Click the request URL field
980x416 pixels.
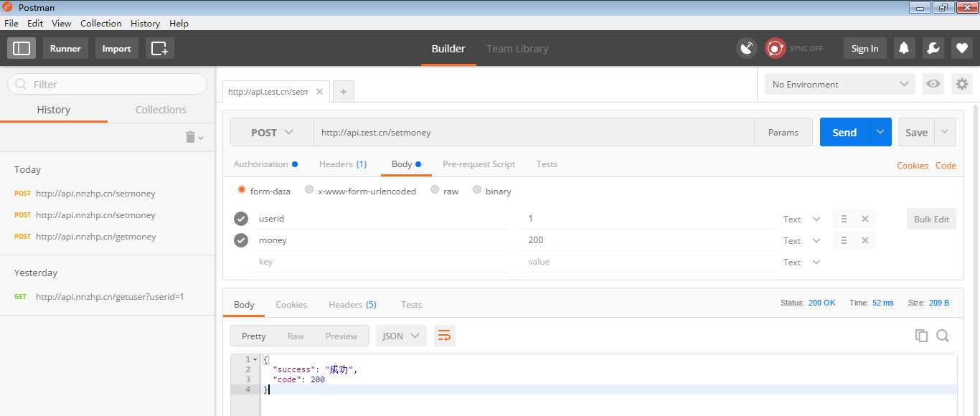tap(534, 133)
